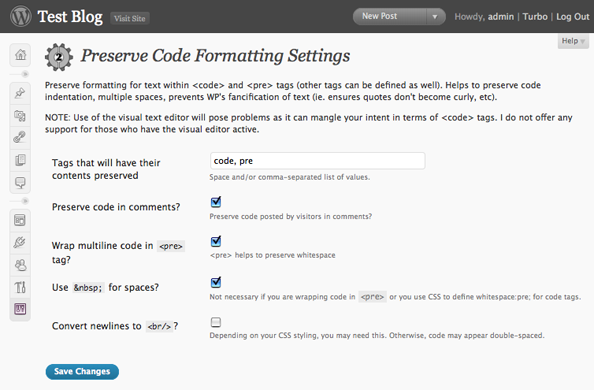Image resolution: width=594 pixels, height=390 pixels.
Task: Open the Dashboard home icon
Action: 20,55
